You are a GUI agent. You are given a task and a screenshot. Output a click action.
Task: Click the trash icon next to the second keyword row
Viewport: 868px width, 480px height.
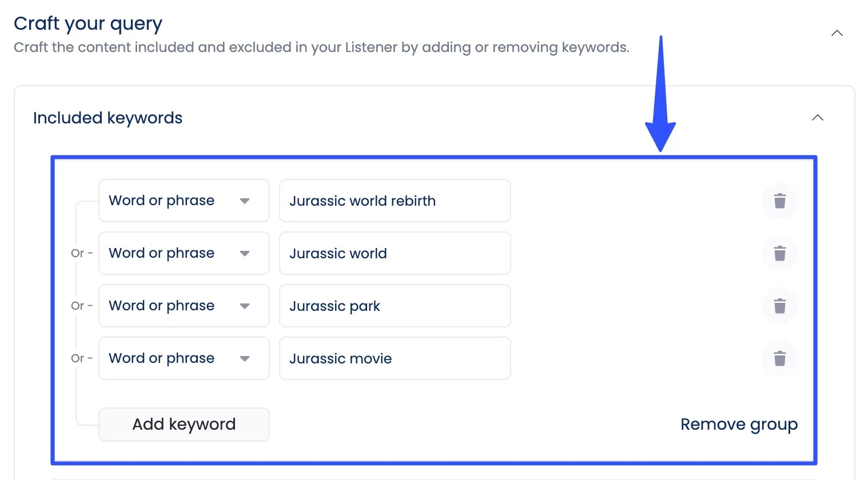click(779, 253)
